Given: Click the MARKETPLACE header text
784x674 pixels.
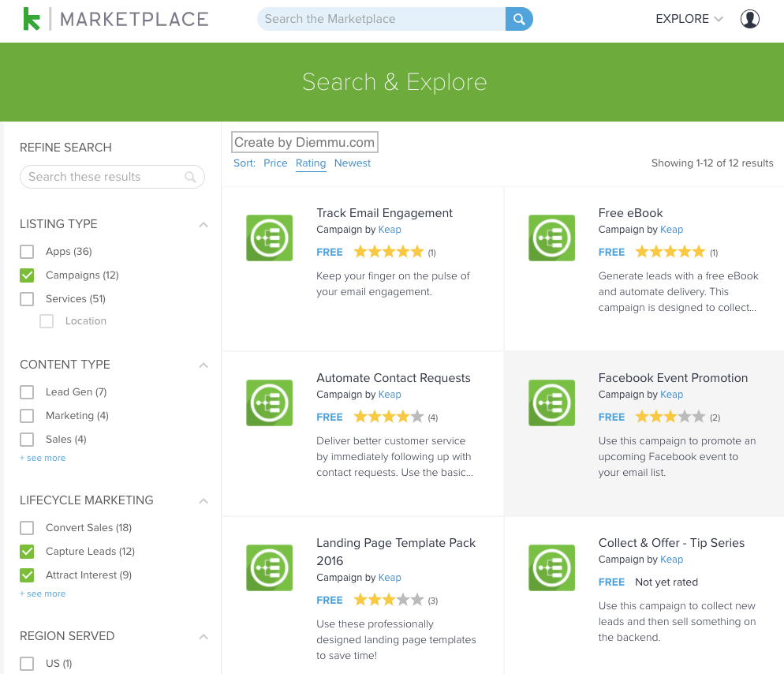Looking at the screenshot, I should coord(134,19).
